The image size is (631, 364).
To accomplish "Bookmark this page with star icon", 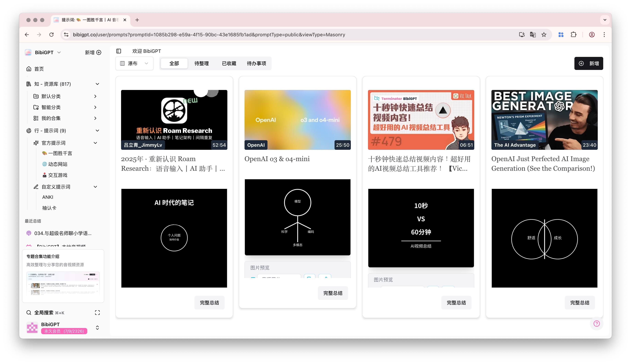I will [x=544, y=35].
